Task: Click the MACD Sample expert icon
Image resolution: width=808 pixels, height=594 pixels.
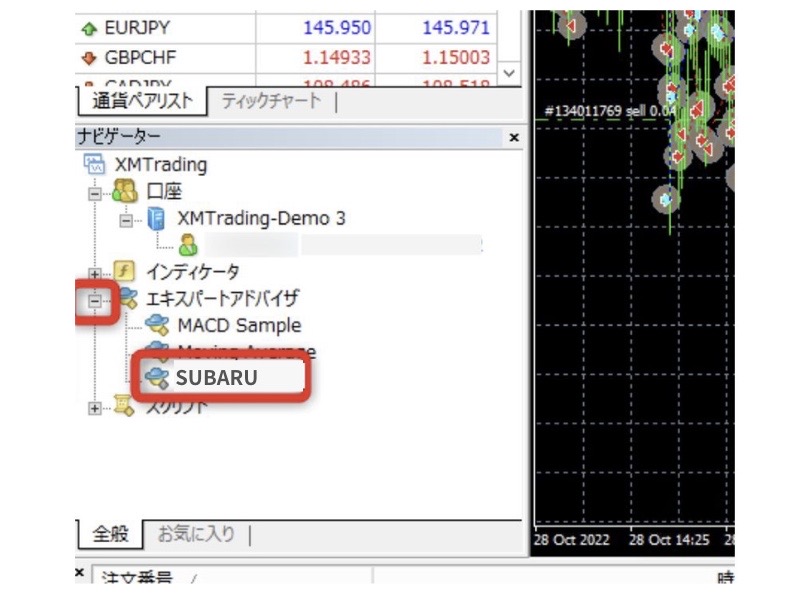Action: 157,325
